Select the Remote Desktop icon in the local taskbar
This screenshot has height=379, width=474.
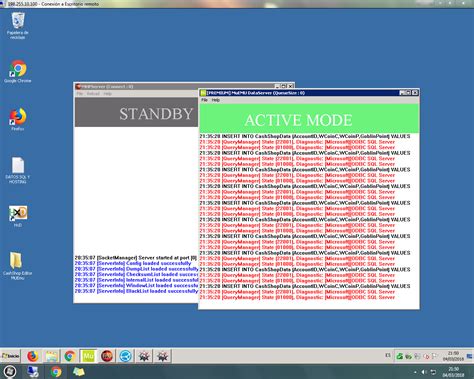[33, 371]
